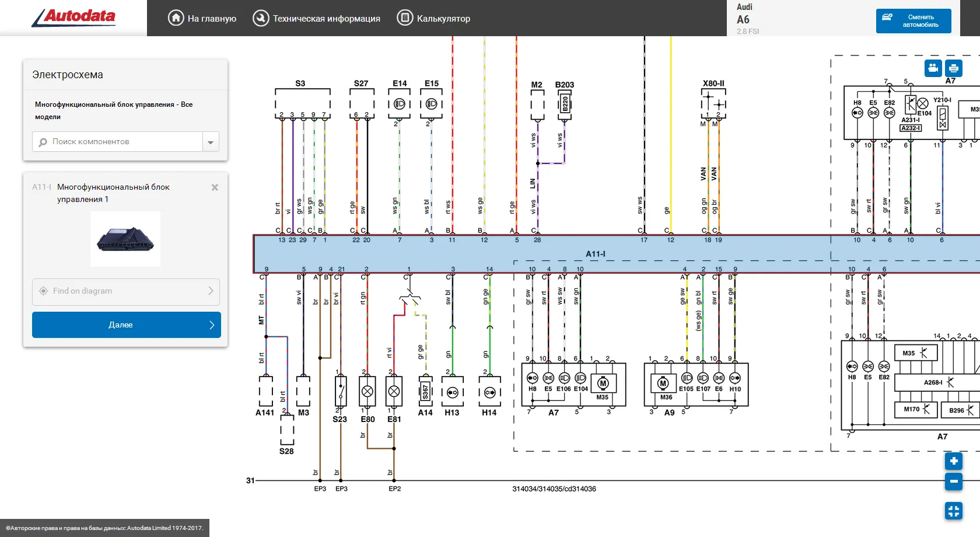The width and height of the screenshot is (980, 537).
Task: Print the wiring diagram
Action: [953, 68]
